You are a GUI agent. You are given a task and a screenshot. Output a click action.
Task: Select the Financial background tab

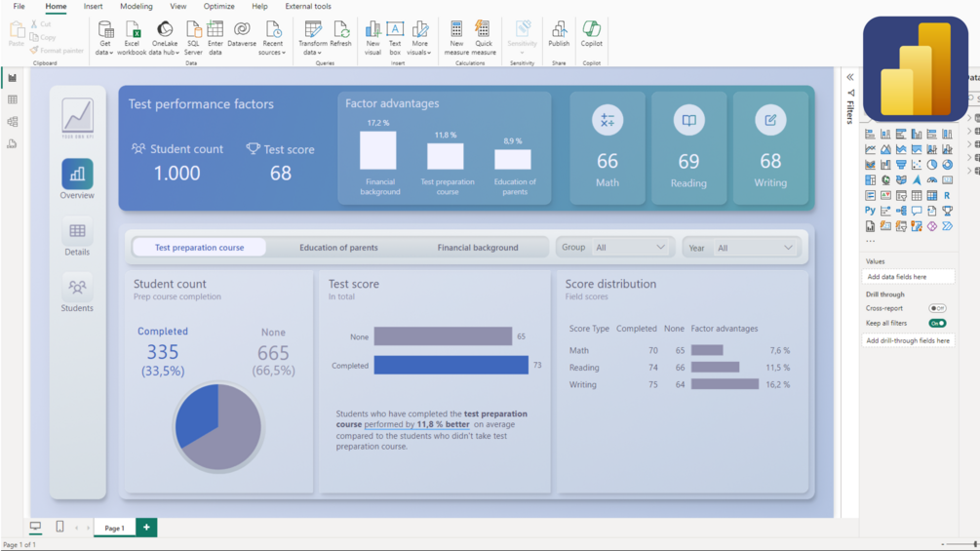point(478,248)
